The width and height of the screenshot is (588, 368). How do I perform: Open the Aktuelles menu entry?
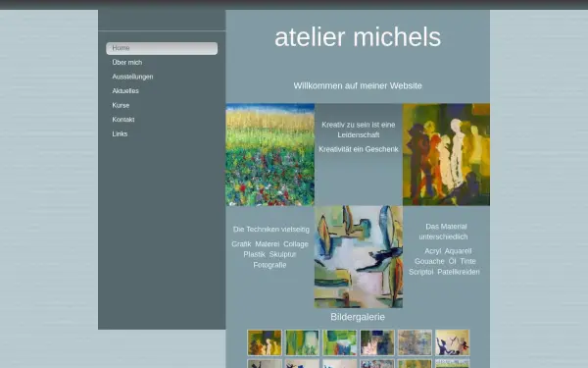125,91
